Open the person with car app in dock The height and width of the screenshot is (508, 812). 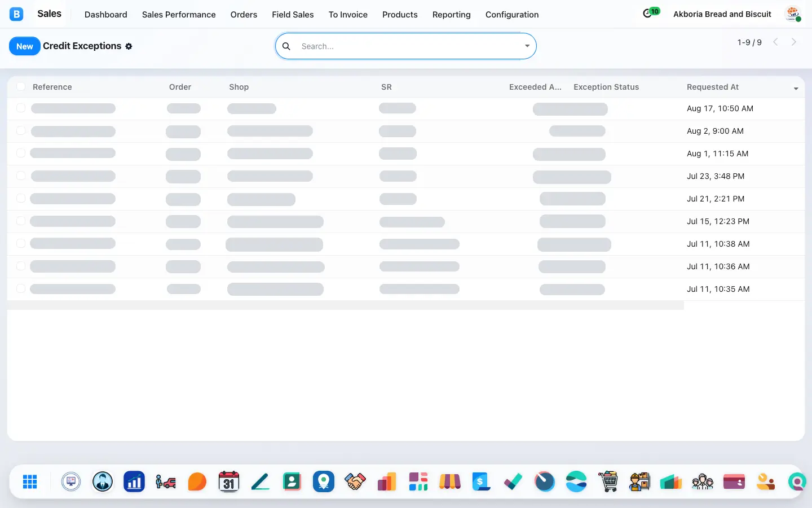pyautogui.click(x=166, y=481)
